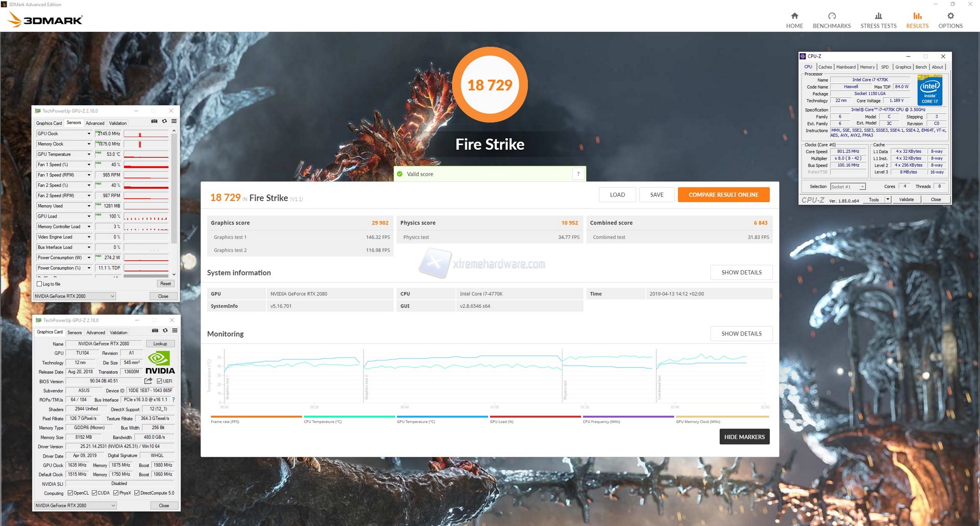Click the Bus Interface question mark icon
Viewport: 980px width, 526px height.
pos(174,400)
